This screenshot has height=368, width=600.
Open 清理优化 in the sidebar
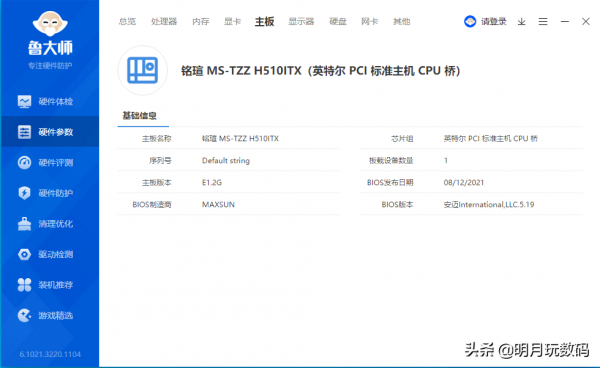[50, 224]
